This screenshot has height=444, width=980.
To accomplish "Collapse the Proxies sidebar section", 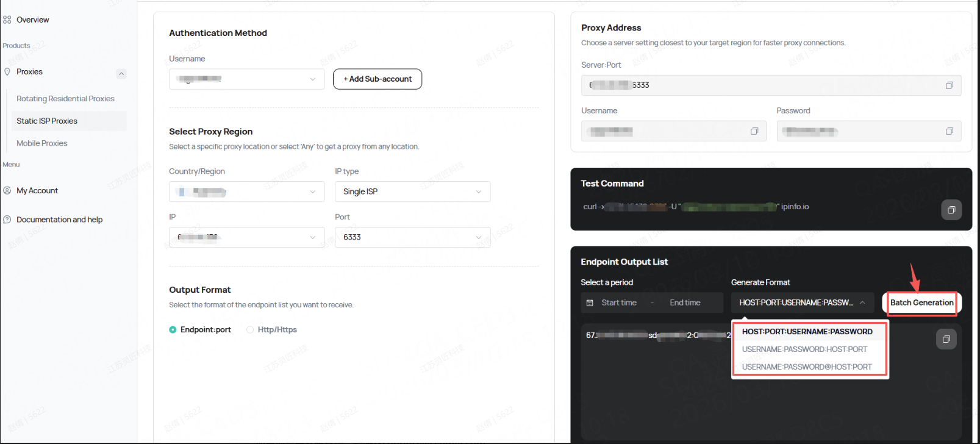I will (121, 74).
